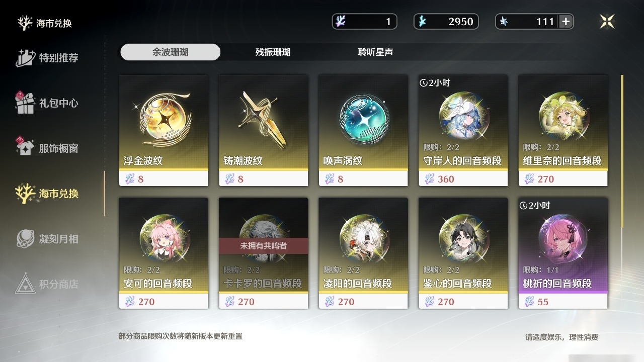This screenshot has width=644, height=362.
Task: Select the 铸潮波纹 weapon item
Action: click(x=263, y=131)
